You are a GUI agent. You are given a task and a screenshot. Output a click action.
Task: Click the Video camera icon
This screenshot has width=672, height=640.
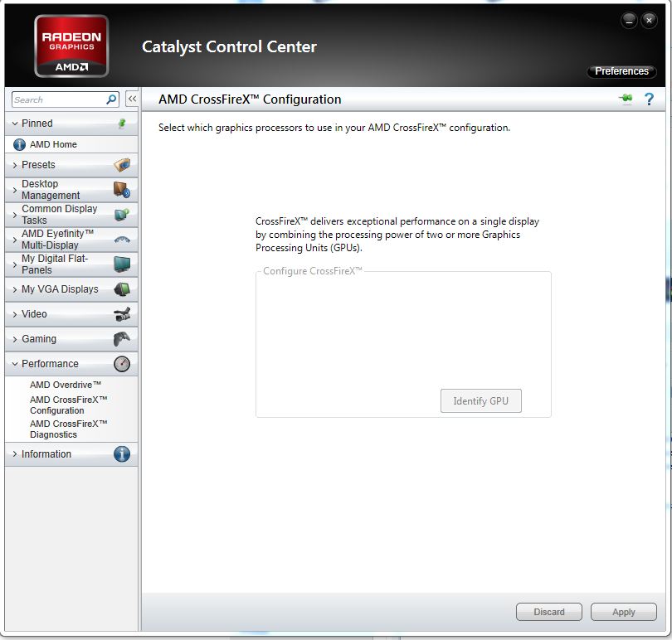click(122, 314)
